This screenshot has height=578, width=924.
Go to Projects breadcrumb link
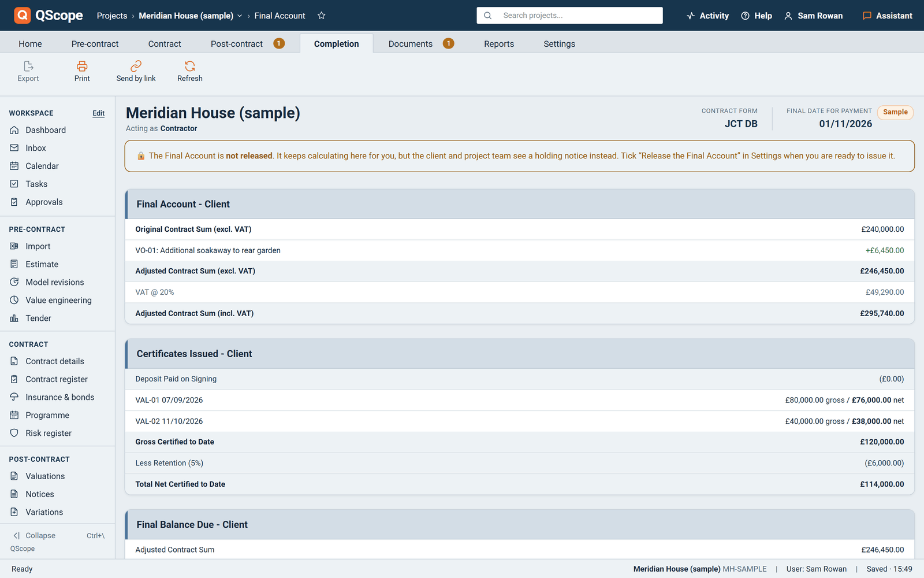pyautogui.click(x=112, y=16)
